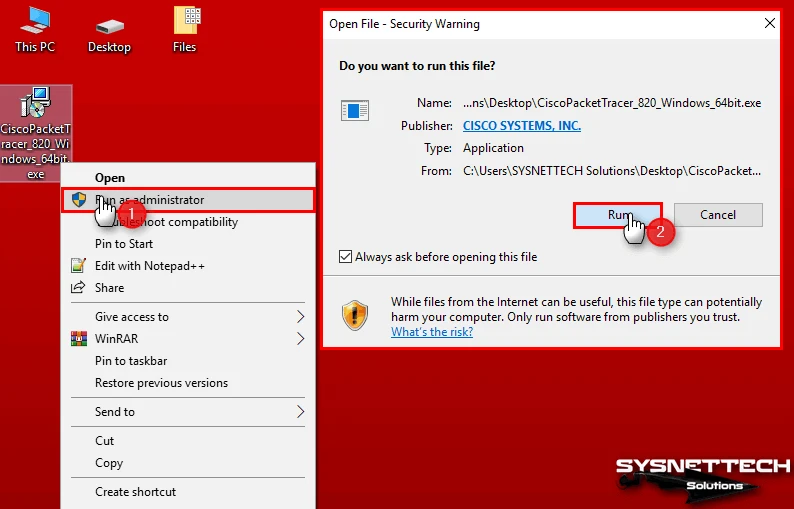Click the shield icon beside Run as administrator
794x509 pixels.
coord(78,200)
